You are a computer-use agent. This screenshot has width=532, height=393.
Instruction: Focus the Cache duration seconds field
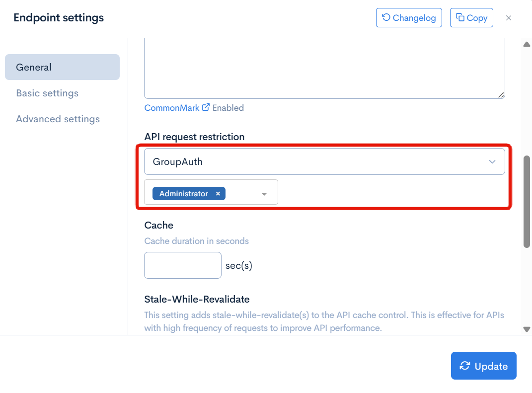pyautogui.click(x=182, y=265)
